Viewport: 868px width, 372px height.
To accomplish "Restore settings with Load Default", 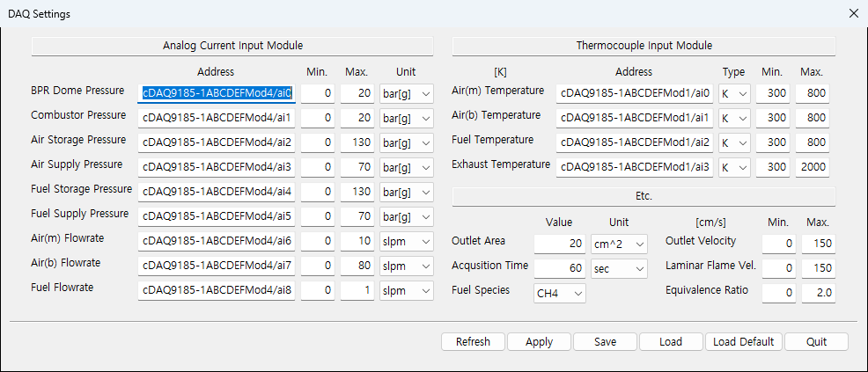I will point(744,341).
